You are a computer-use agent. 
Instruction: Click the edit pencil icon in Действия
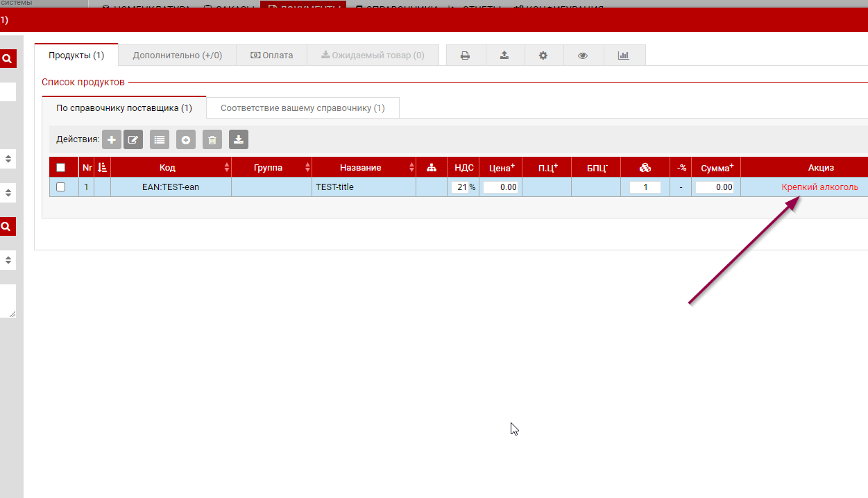[133, 140]
